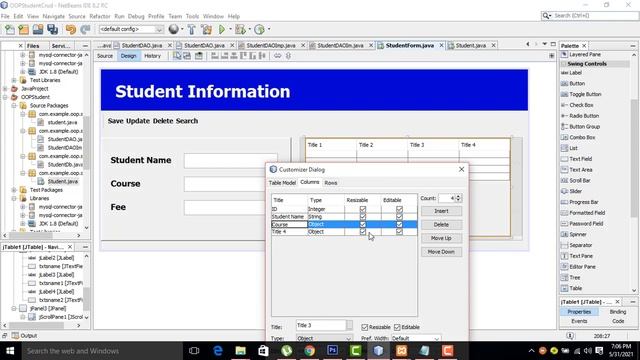Select the Progress Bar palette item
640x360 pixels.
click(584, 202)
